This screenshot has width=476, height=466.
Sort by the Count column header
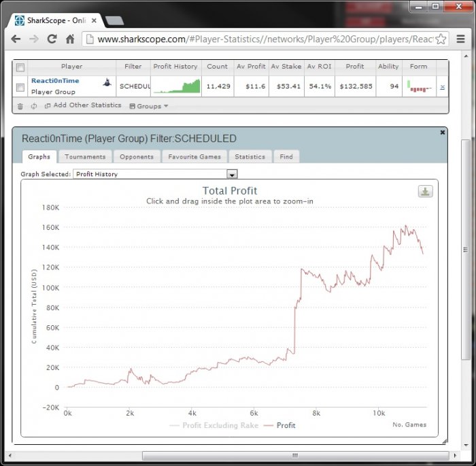tap(218, 67)
